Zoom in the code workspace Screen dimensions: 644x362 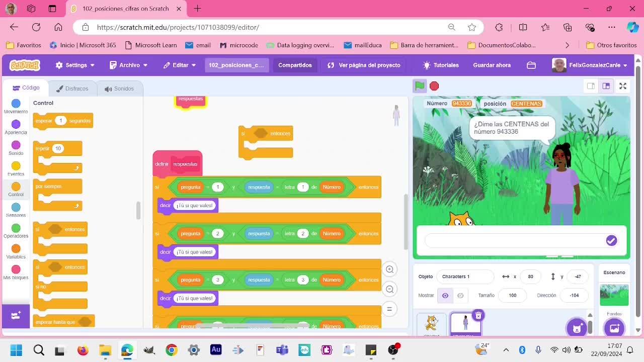(x=389, y=269)
